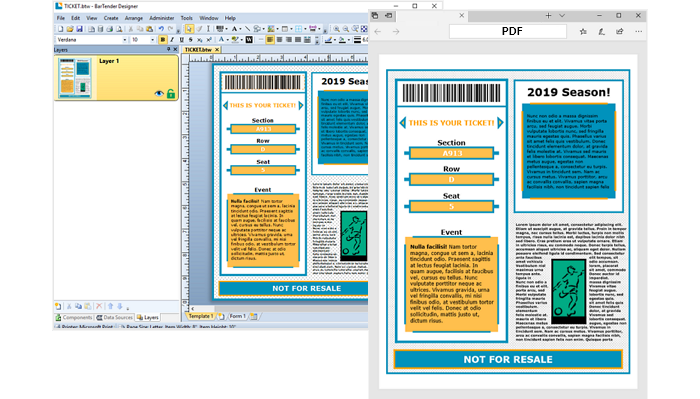
Task: Open the Create menu
Action: tap(111, 18)
